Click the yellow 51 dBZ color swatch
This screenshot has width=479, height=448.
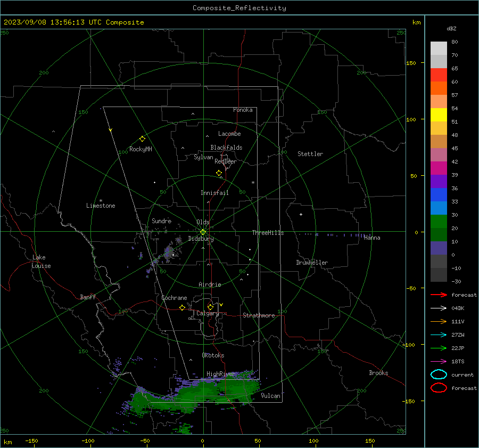tap(439, 115)
